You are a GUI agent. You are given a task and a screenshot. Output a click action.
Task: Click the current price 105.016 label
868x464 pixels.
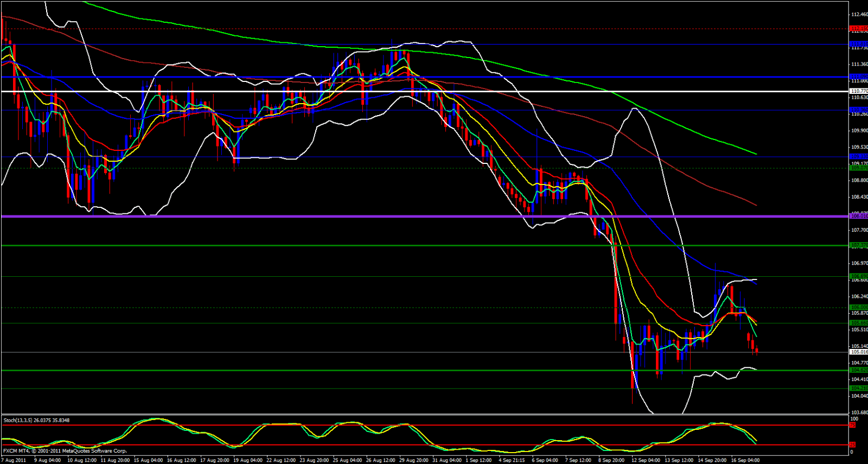coord(859,352)
